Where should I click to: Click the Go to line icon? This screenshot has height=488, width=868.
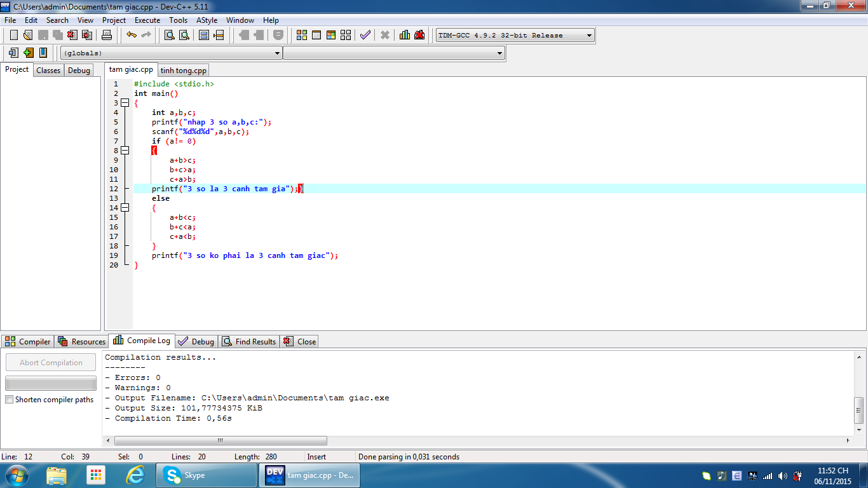tap(219, 35)
